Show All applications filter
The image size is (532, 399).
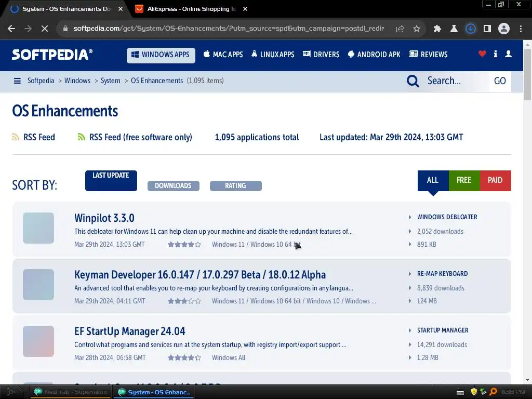[433, 180]
